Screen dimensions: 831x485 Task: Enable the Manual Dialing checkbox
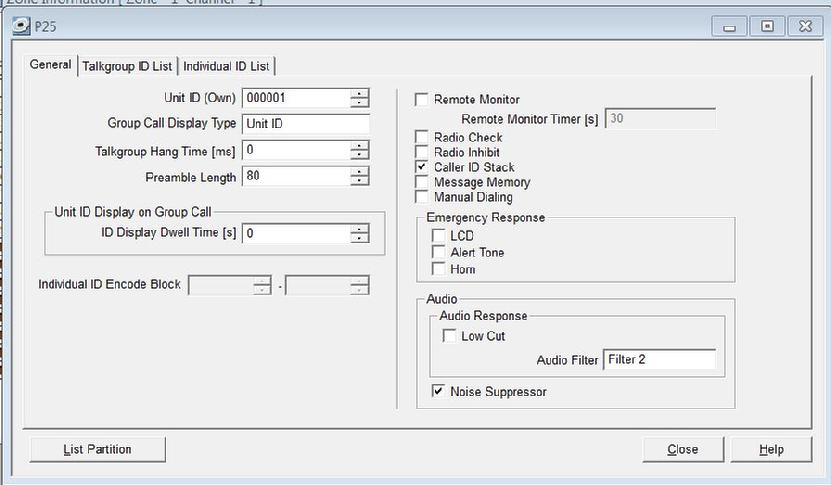421,197
